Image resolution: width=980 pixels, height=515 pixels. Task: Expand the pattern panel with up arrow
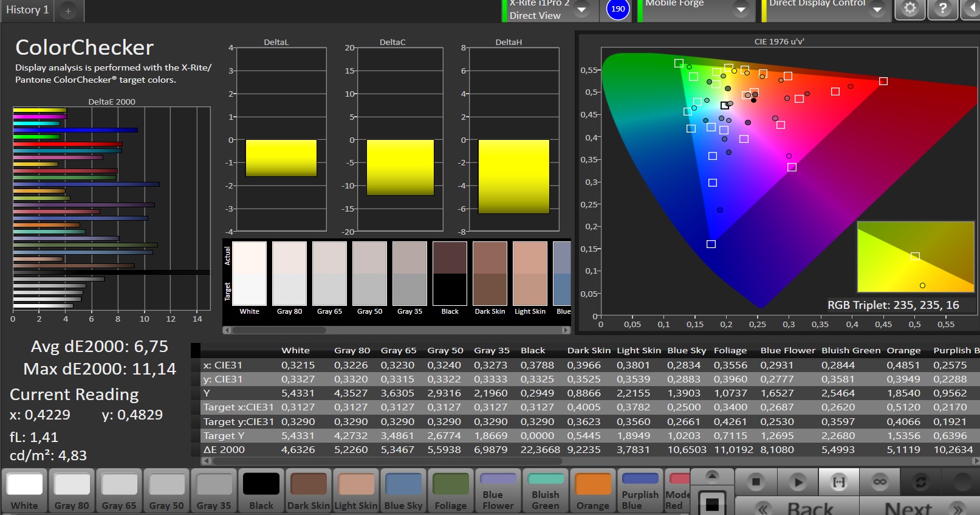[x=712, y=475]
